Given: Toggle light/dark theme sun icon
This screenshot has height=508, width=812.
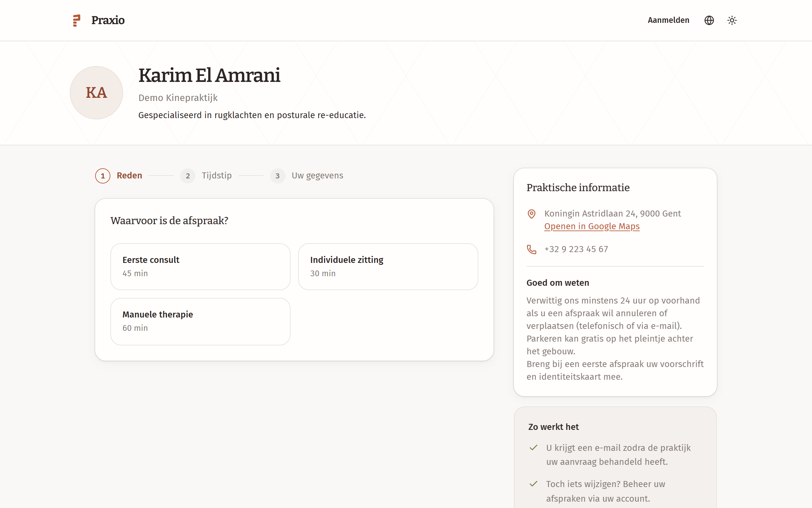Looking at the screenshot, I should (732, 21).
